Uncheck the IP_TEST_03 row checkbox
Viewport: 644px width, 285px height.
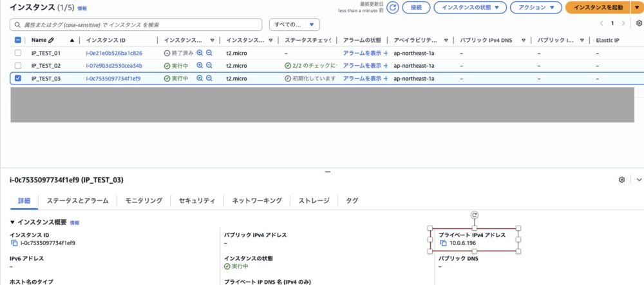tap(18, 79)
